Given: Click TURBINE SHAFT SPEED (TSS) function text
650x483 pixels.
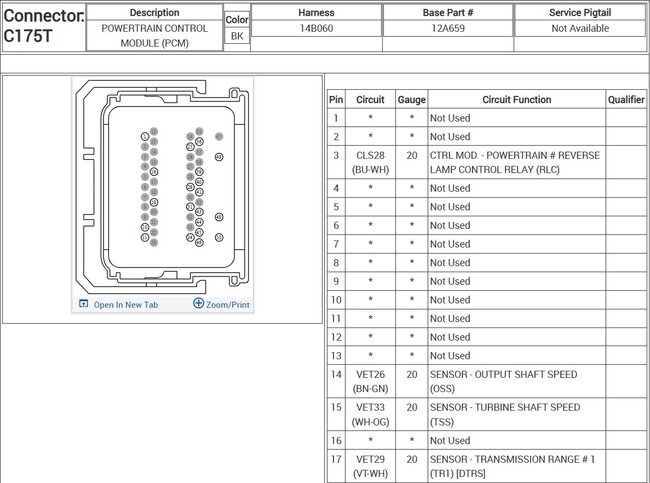Looking at the screenshot, I should point(505,415).
